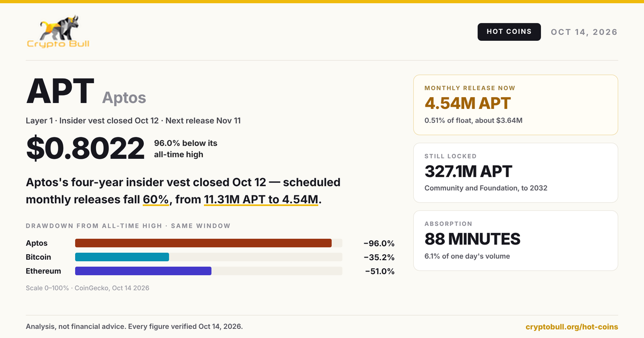Image resolution: width=644 pixels, height=338 pixels.
Task: Click the 'Scale 0–100% · CoinGecko' source note
Action: pyautogui.click(x=87, y=288)
